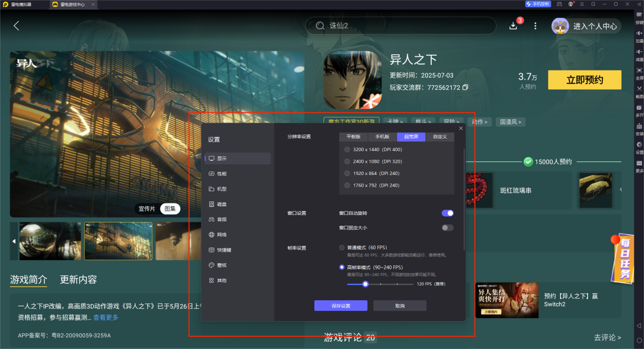Click 查看更多 link in description
The width and height of the screenshot is (644, 349).
tap(106, 318)
